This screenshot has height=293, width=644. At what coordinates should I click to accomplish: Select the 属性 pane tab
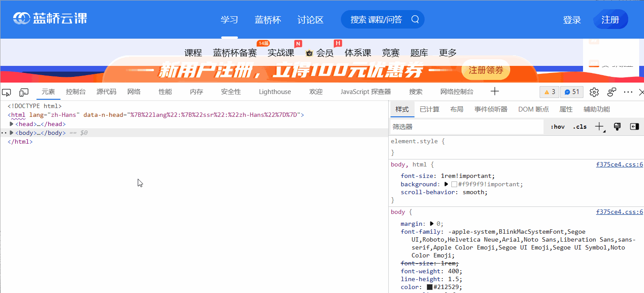[x=566, y=109]
